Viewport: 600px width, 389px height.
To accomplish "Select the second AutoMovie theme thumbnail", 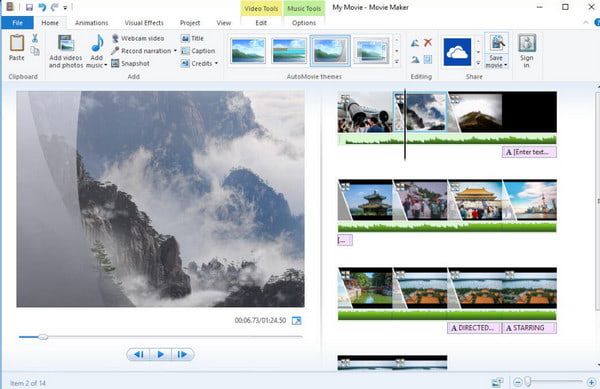I will pyautogui.click(x=289, y=50).
